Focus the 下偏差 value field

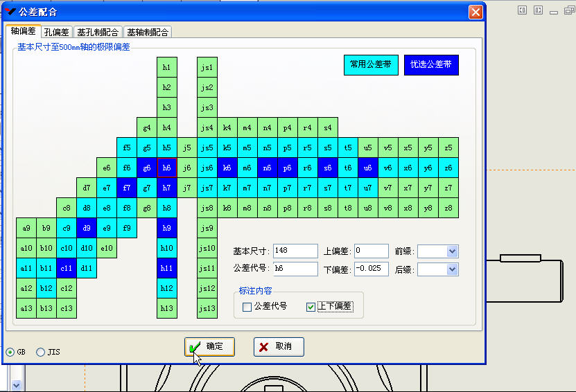372,269
